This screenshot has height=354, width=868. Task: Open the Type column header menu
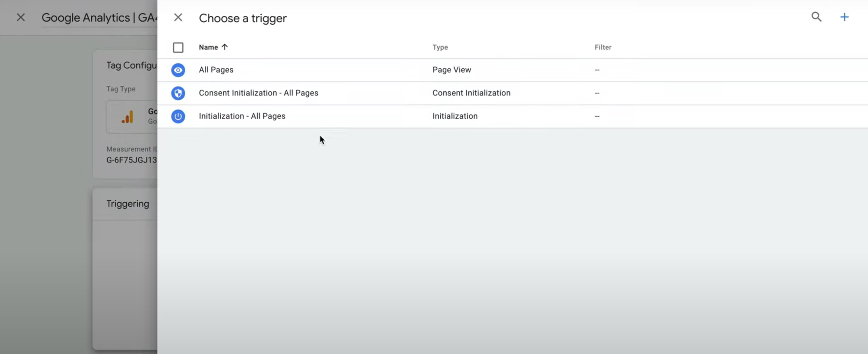[440, 47]
